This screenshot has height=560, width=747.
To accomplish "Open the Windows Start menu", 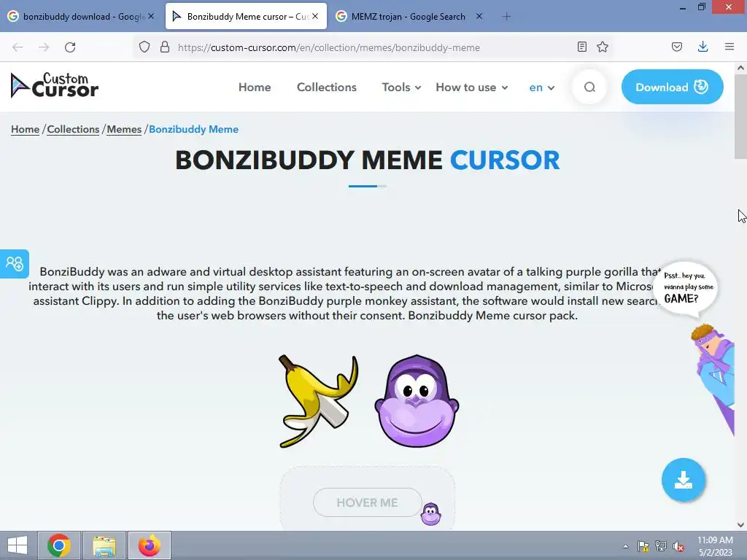I will tap(18, 545).
